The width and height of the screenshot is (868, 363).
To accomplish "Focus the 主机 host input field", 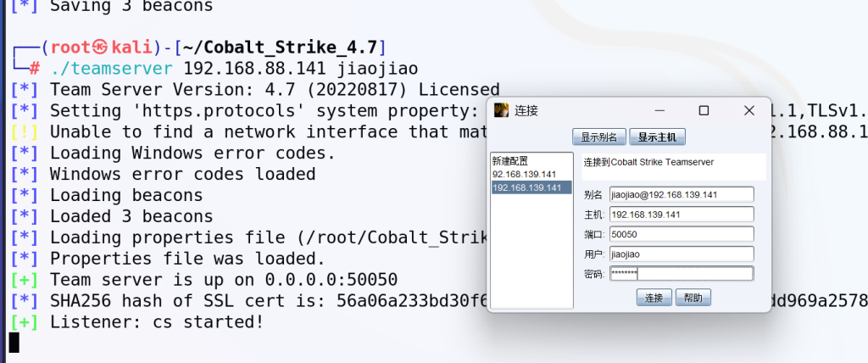I will 682,215.
